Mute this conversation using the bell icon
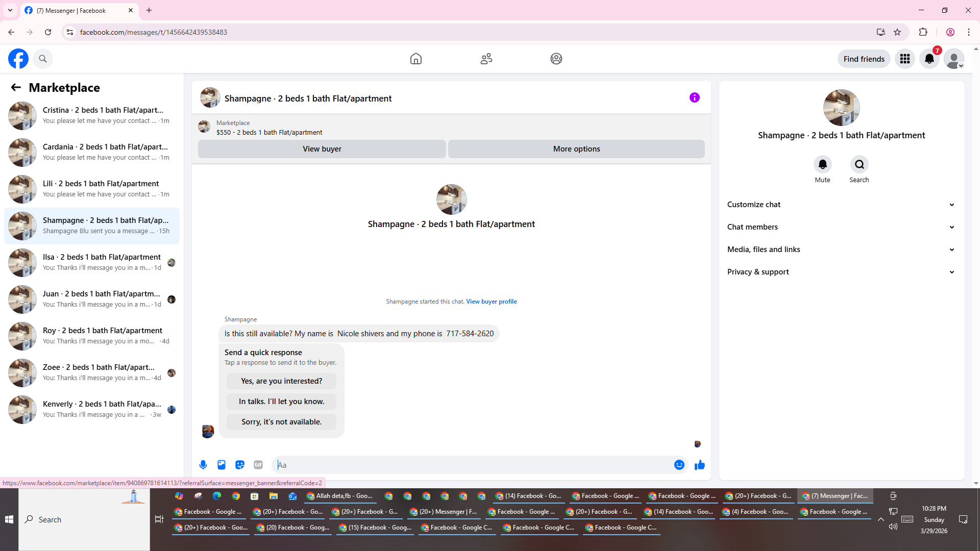980x551 pixels. coord(822,164)
